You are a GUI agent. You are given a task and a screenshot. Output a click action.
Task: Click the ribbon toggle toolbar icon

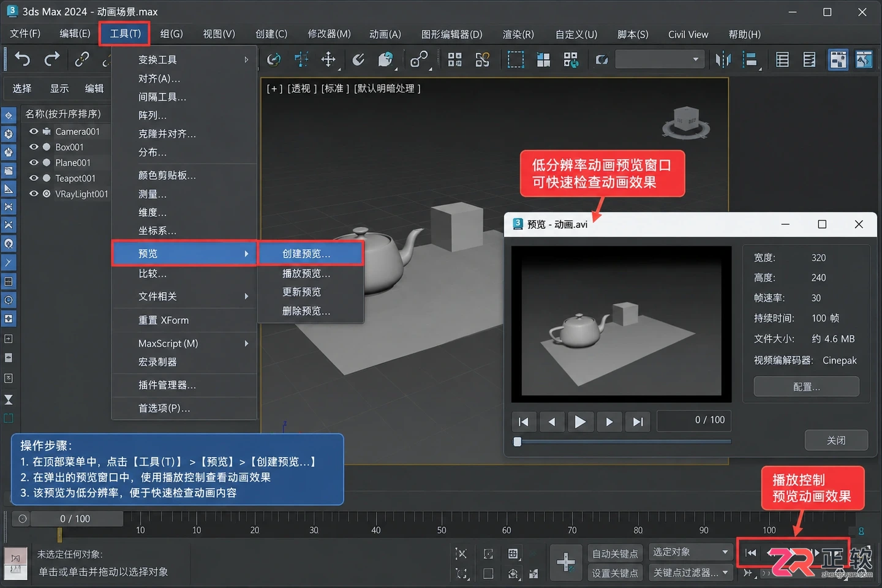pos(809,59)
